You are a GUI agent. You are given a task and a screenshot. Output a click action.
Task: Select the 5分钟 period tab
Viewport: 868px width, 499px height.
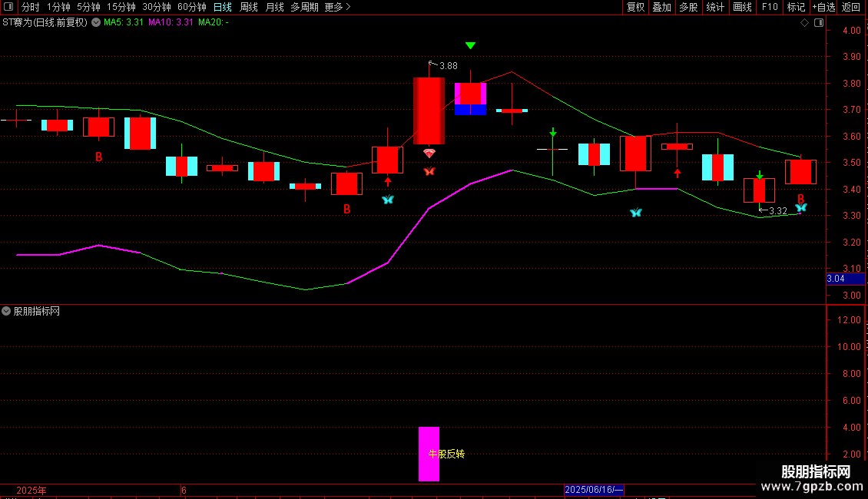88,7
